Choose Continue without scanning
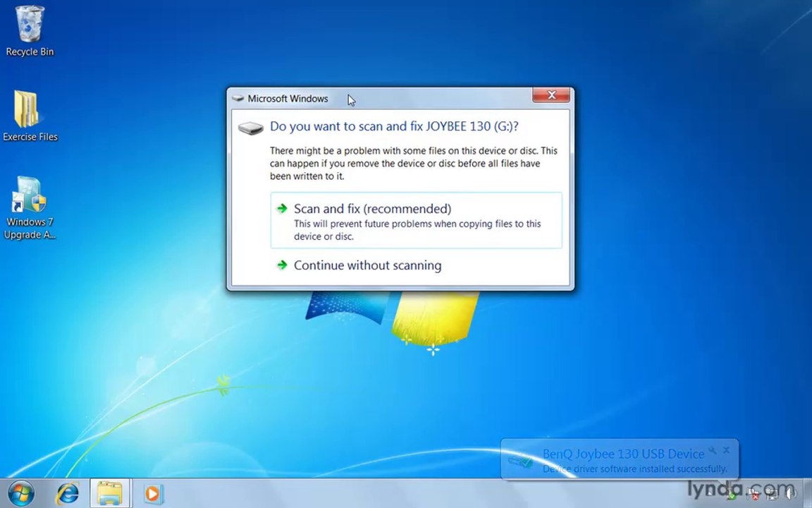 416,265
